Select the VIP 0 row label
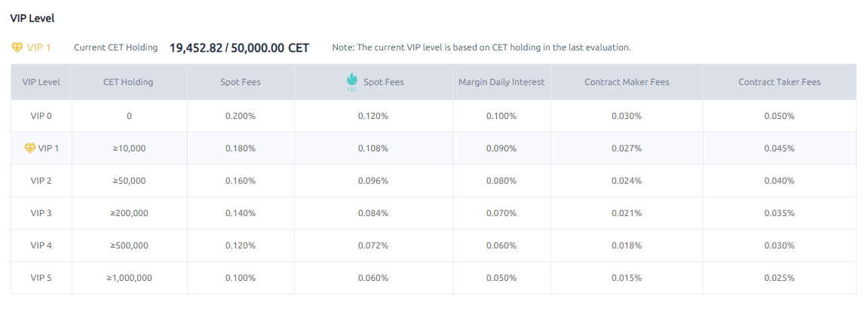The image size is (868, 317). 41,116
